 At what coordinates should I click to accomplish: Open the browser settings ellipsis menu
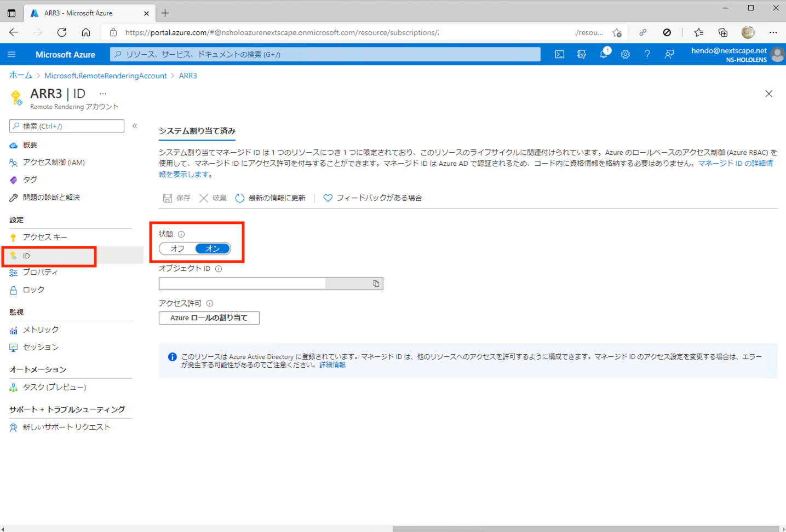coord(773,32)
